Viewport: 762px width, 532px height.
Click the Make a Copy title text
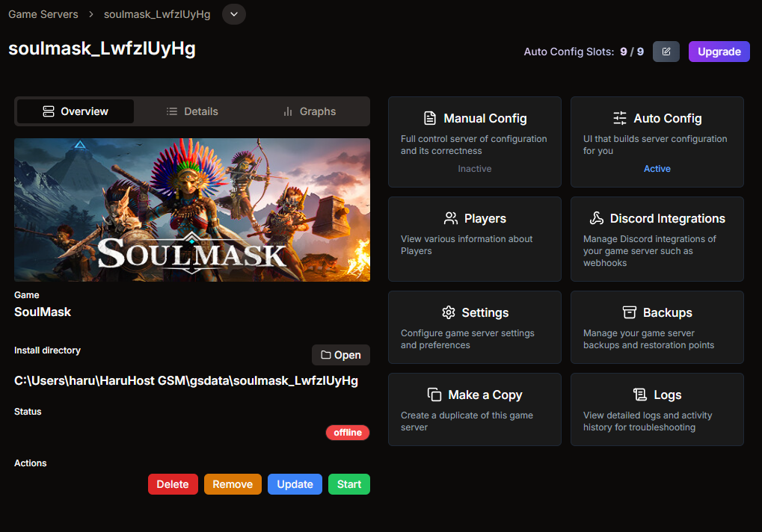coord(485,395)
